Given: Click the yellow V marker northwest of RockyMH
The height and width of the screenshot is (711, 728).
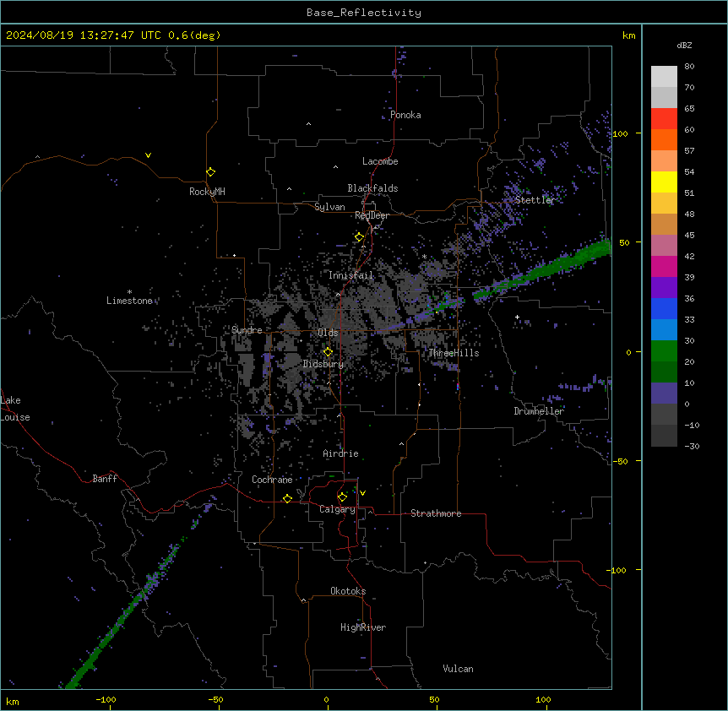Looking at the screenshot, I should pyautogui.click(x=148, y=155).
